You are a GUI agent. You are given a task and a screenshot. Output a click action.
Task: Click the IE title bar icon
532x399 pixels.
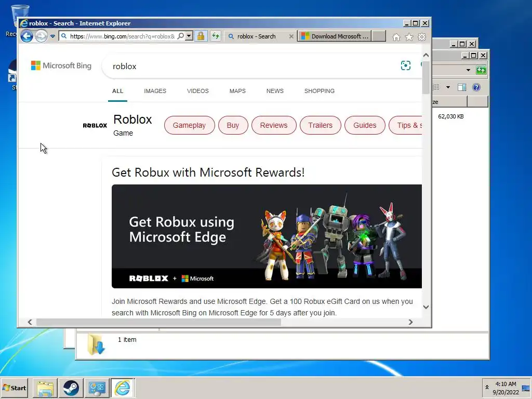coord(23,23)
